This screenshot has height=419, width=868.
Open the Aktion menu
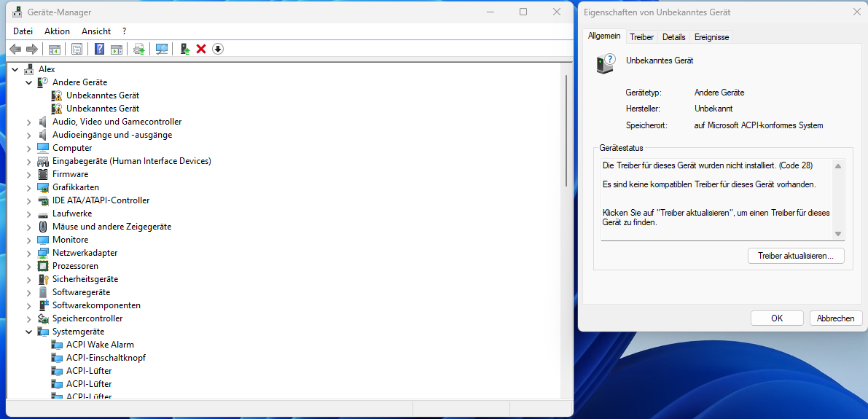tap(57, 31)
